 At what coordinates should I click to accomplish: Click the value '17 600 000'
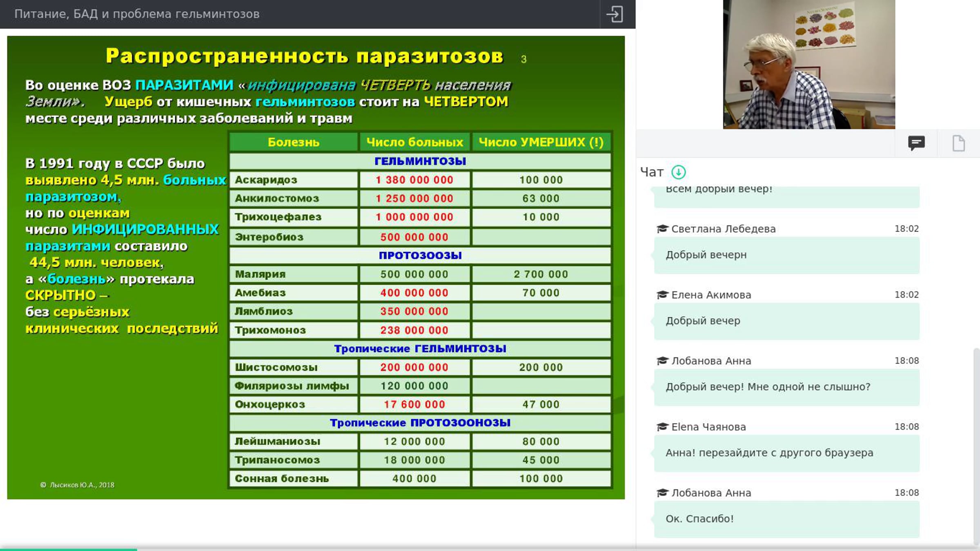pyautogui.click(x=414, y=405)
